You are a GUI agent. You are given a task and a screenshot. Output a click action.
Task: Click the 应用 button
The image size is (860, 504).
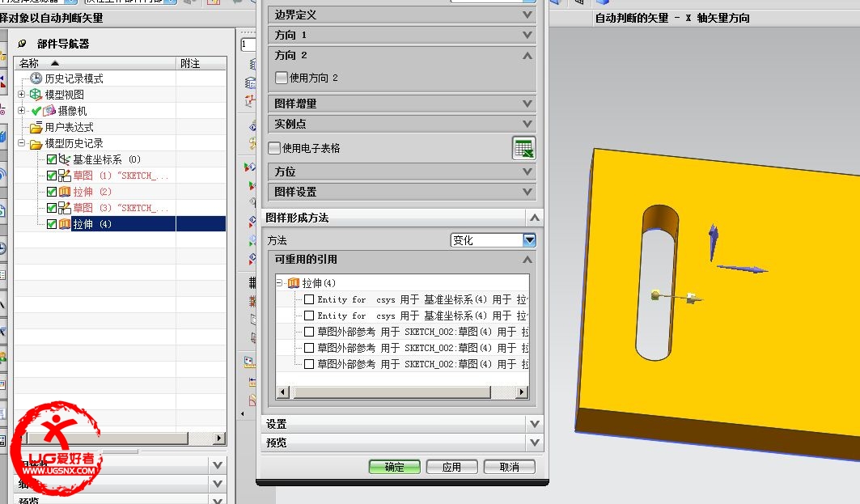[451, 467]
